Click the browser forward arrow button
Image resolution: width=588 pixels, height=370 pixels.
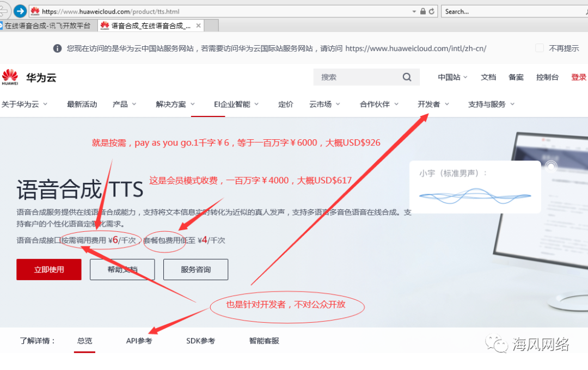(x=20, y=11)
